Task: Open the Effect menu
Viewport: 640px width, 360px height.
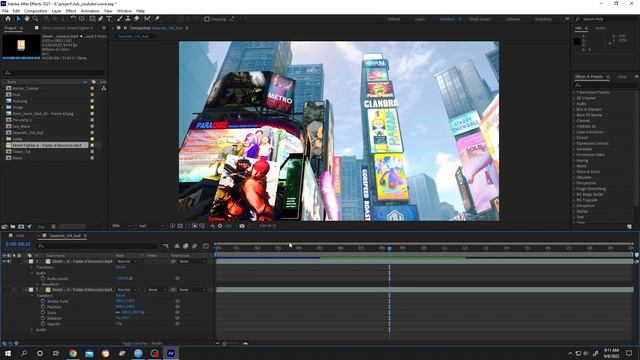Action: pos(71,11)
